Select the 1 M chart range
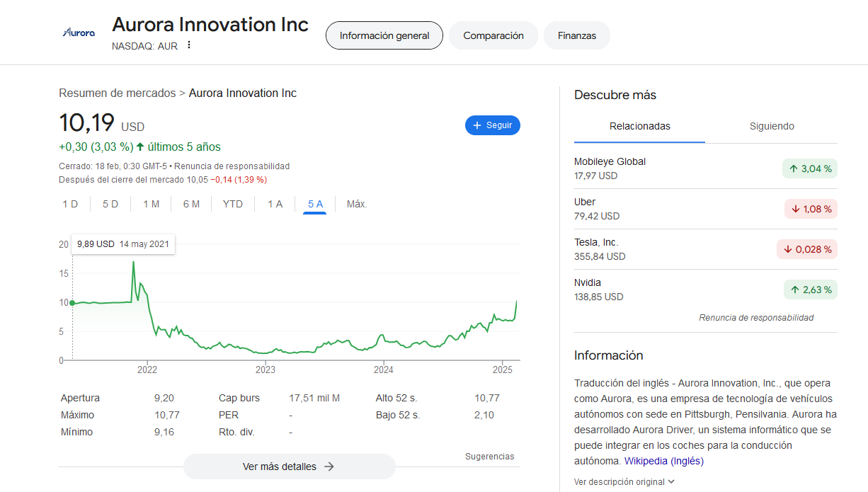The width and height of the screenshot is (868, 492). click(x=151, y=204)
